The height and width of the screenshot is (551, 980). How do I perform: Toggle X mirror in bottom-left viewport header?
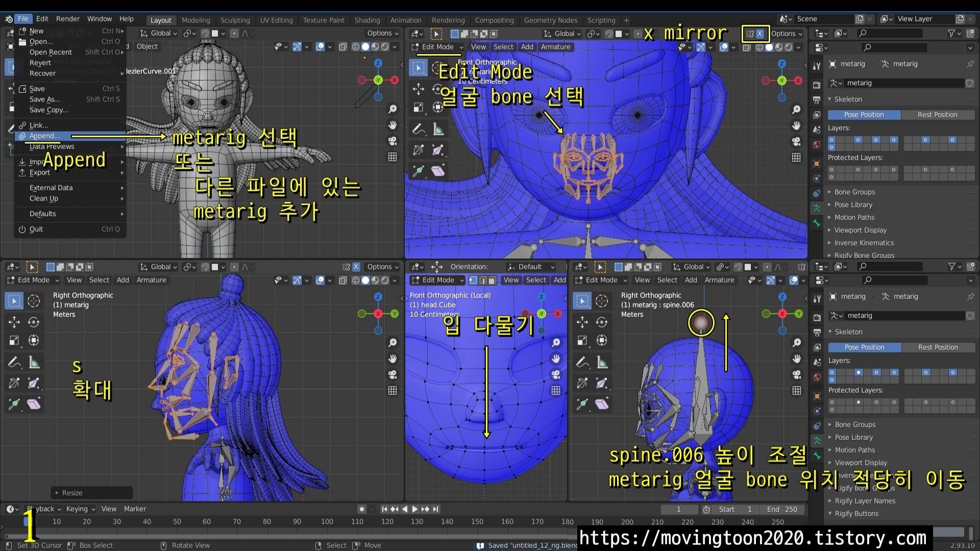356,267
